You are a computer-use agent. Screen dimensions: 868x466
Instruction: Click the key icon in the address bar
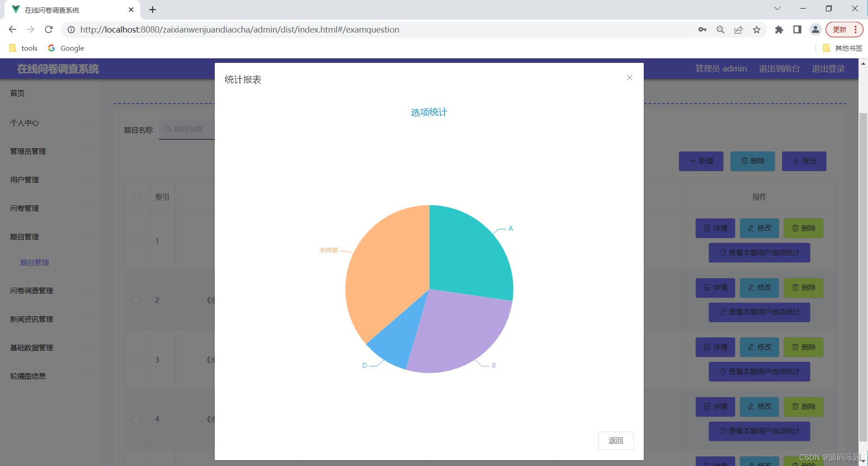point(703,29)
